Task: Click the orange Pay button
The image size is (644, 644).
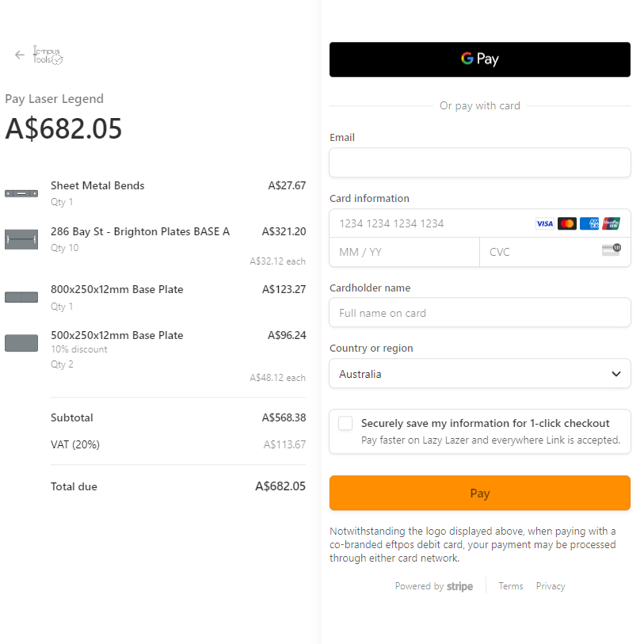Action: [x=480, y=493]
